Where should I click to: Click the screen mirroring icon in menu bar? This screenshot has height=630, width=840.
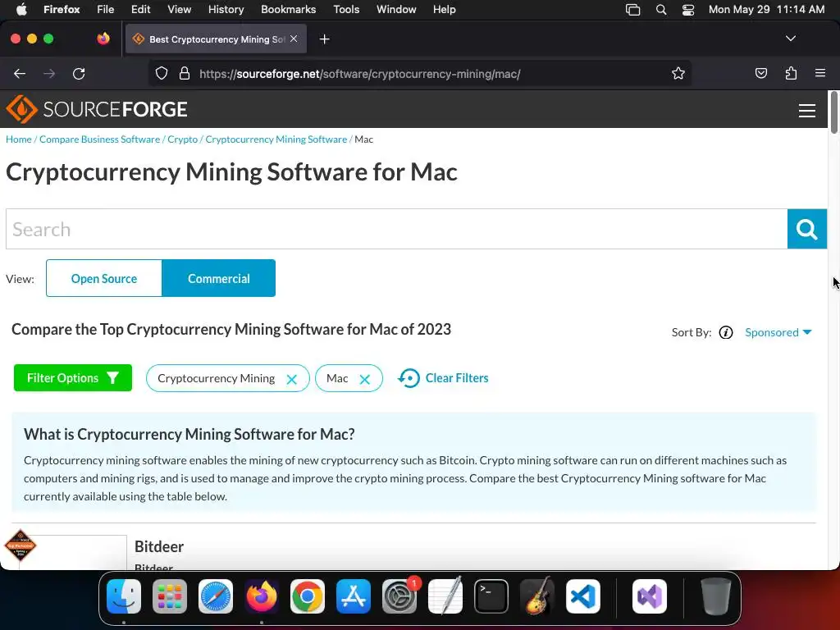click(x=632, y=10)
